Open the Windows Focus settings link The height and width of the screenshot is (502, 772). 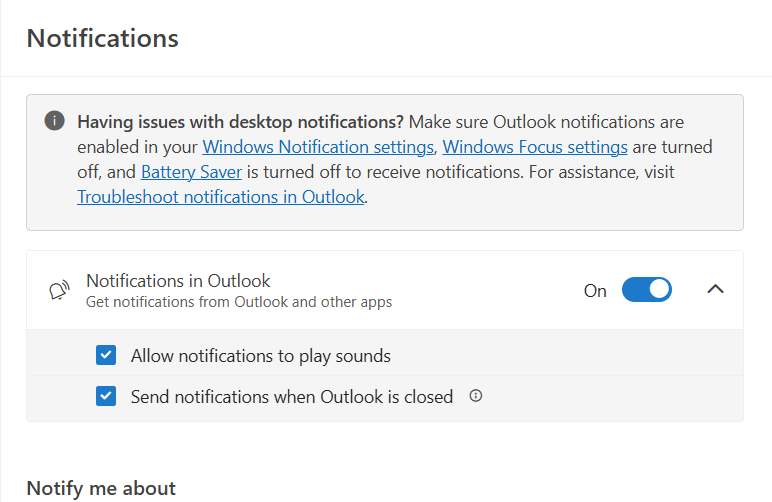click(535, 147)
